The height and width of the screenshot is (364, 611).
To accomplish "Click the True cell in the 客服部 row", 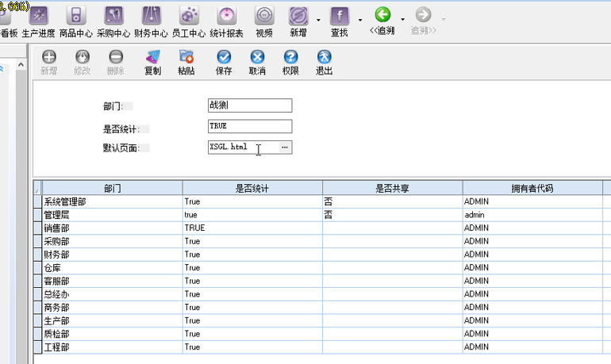I will pyautogui.click(x=252, y=281).
